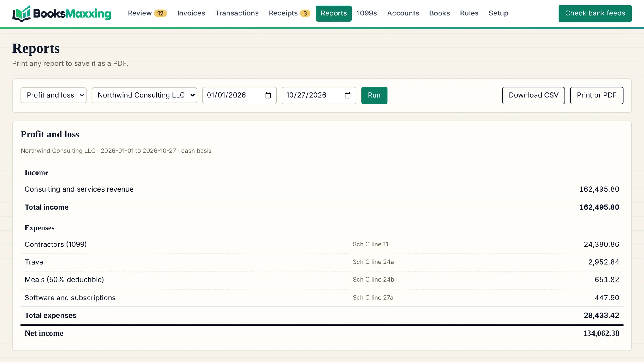This screenshot has height=362, width=644.
Task: Select the Reports tab
Action: pos(333,13)
